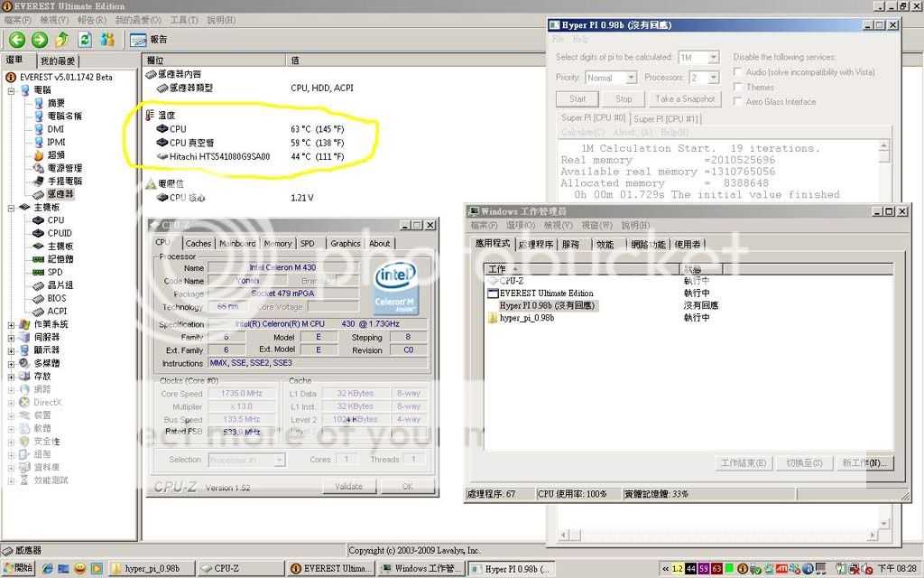Open the 報告(R) menu in EVEREST
Image resolution: width=924 pixels, height=578 pixels.
tap(92, 20)
